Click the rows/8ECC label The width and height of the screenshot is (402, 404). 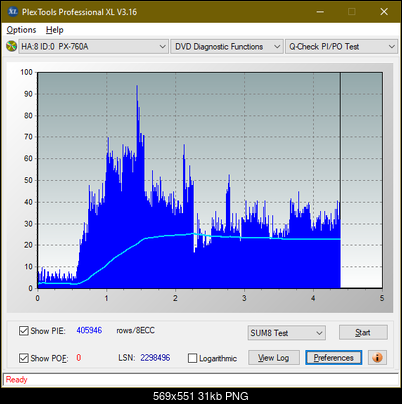[135, 330]
